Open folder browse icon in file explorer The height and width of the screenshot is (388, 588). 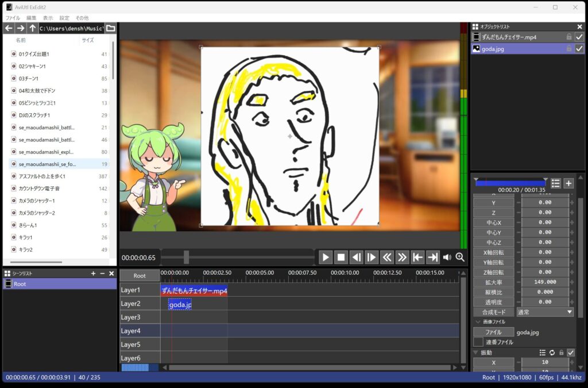tap(111, 28)
